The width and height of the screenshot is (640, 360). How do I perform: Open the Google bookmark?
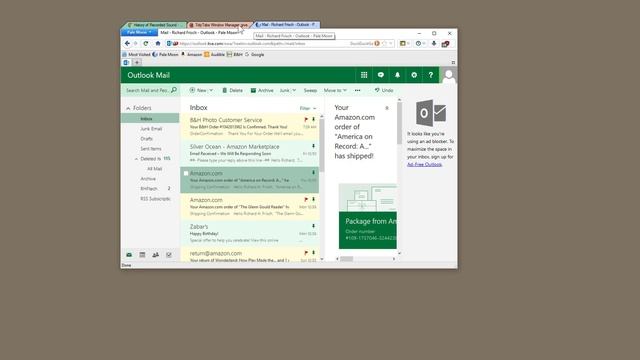click(x=255, y=54)
